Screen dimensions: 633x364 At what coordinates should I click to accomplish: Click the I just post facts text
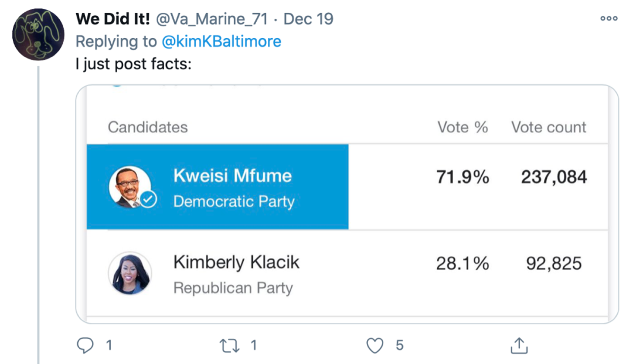134,63
